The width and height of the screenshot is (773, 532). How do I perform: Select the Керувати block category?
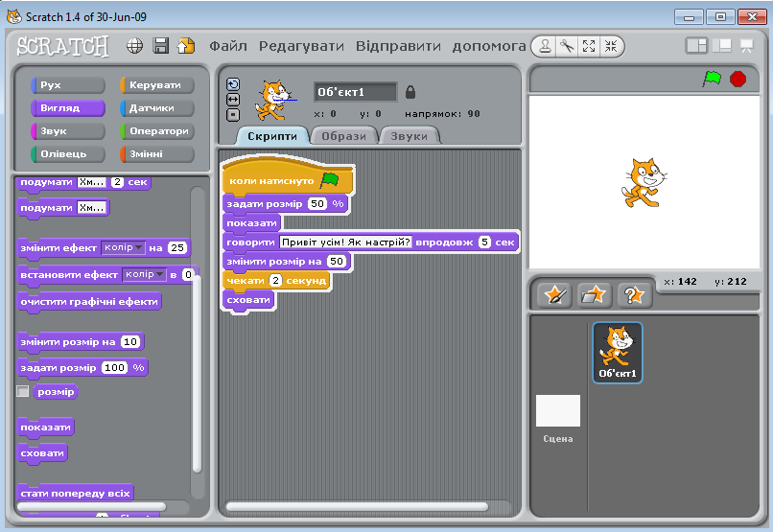(x=157, y=85)
